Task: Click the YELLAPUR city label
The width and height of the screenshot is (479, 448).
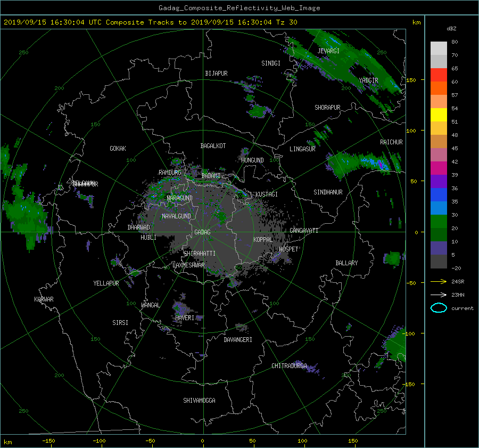Action: tap(106, 283)
